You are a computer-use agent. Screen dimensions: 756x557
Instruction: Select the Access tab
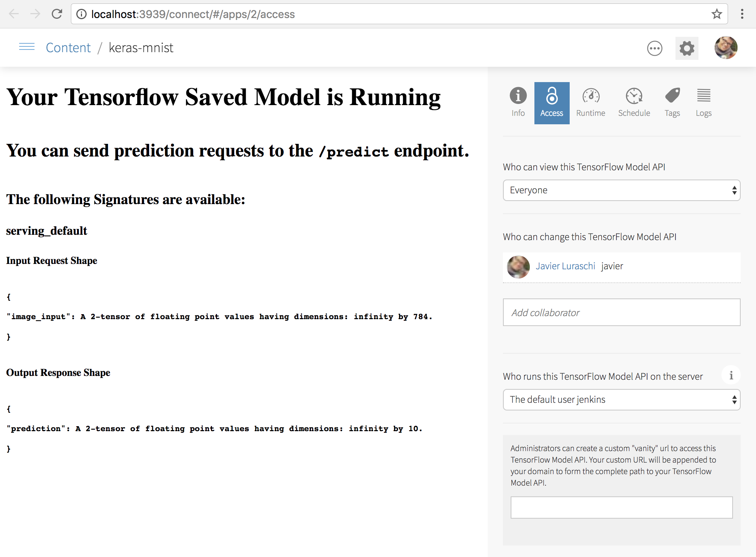(x=552, y=103)
